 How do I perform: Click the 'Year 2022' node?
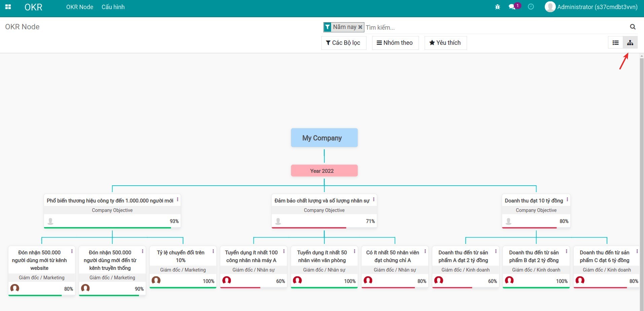pyautogui.click(x=324, y=171)
